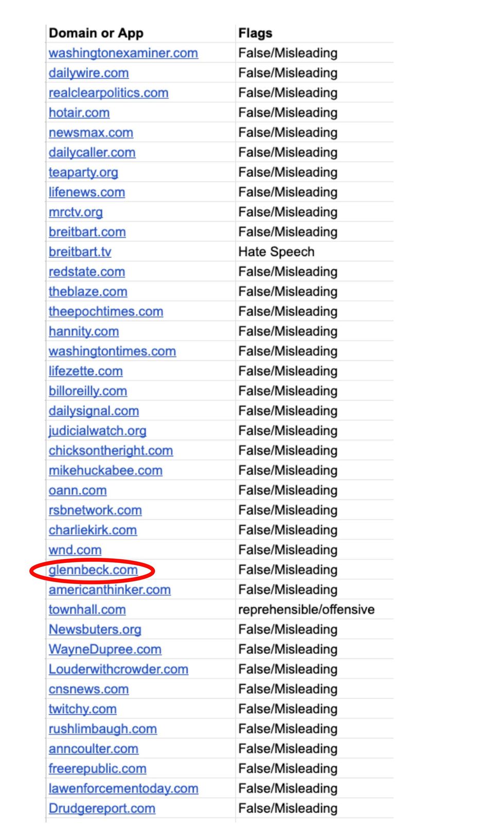
Task: Follow the newsmax.com link
Action: tap(91, 133)
